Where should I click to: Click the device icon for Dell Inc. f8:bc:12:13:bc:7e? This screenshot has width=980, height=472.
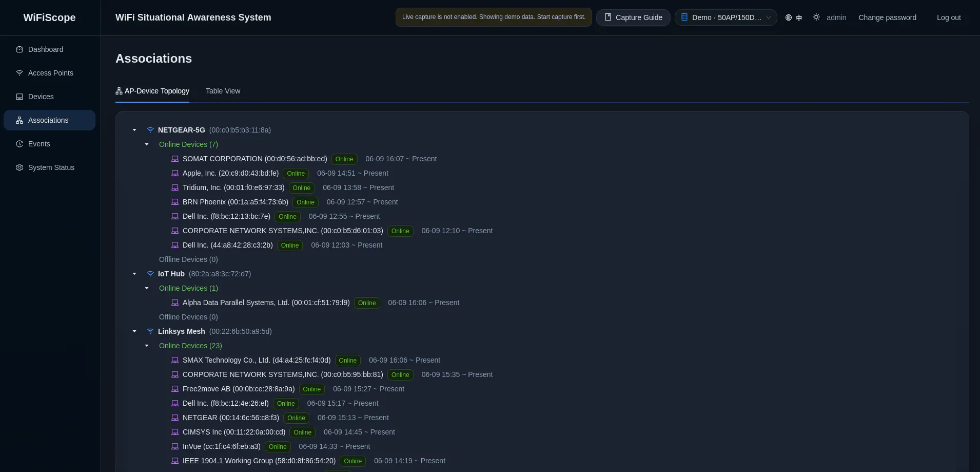175,216
